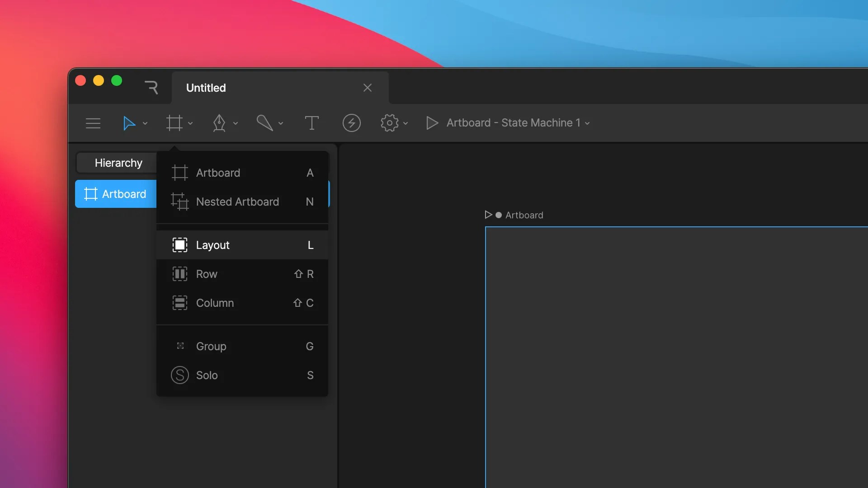The width and height of the screenshot is (868, 488).
Task: Select the Bone tool
Action: 264,123
